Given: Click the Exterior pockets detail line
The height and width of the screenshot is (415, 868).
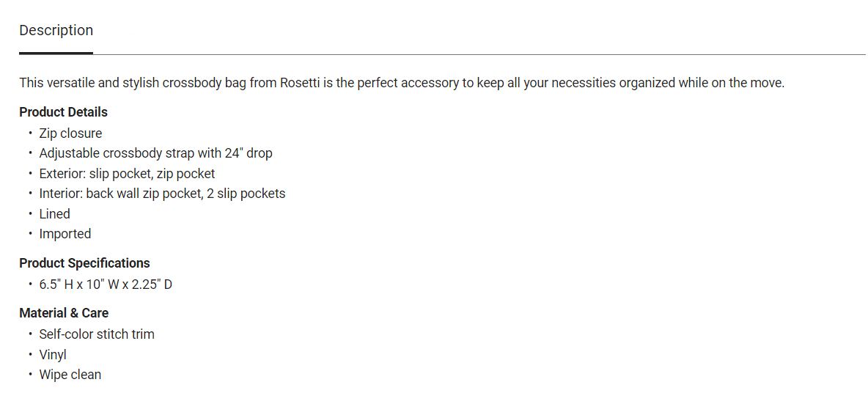Looking at the screenshot, I should pyautogui.click(x=127, y=174).
